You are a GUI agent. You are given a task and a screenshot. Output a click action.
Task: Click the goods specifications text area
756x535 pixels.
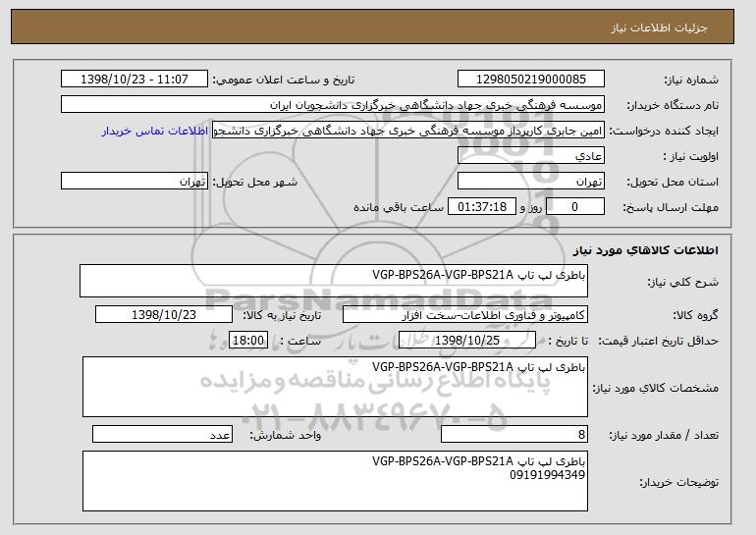[335, 387]
